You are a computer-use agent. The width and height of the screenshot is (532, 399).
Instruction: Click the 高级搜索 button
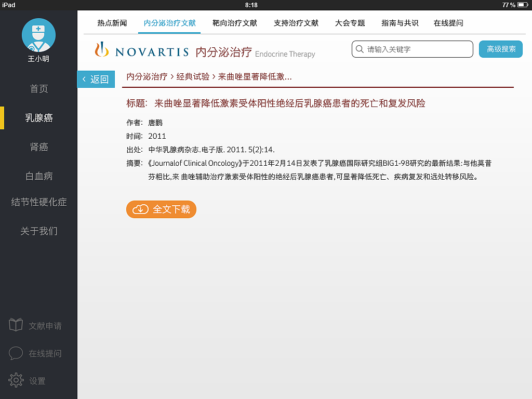500,49
